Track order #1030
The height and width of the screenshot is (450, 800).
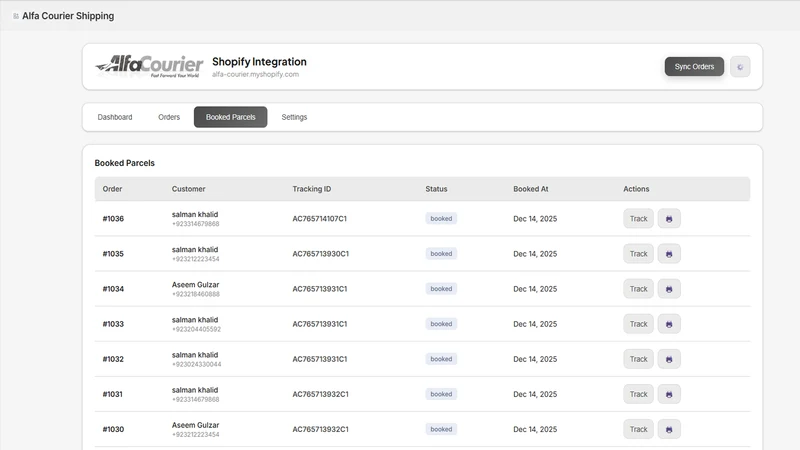pos(638,429)
